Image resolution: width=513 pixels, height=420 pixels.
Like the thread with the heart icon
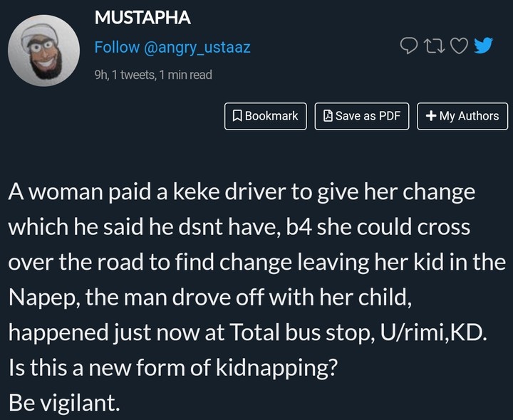(460, 46)
